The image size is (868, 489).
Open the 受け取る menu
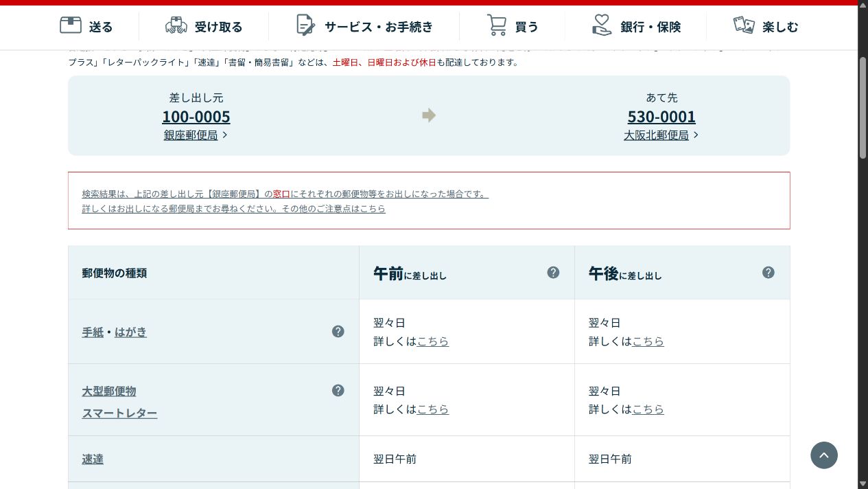pyautogui.click(x=204, y=26)
